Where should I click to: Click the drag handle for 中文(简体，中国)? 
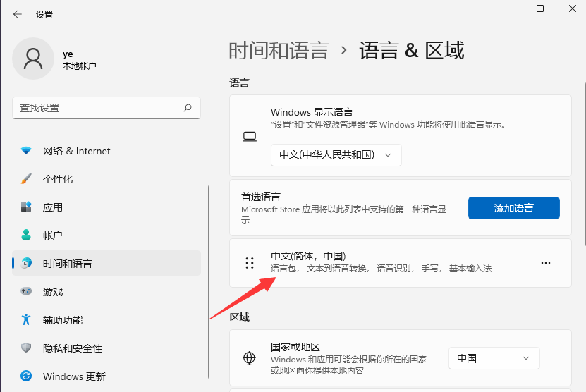pos(250,263)
